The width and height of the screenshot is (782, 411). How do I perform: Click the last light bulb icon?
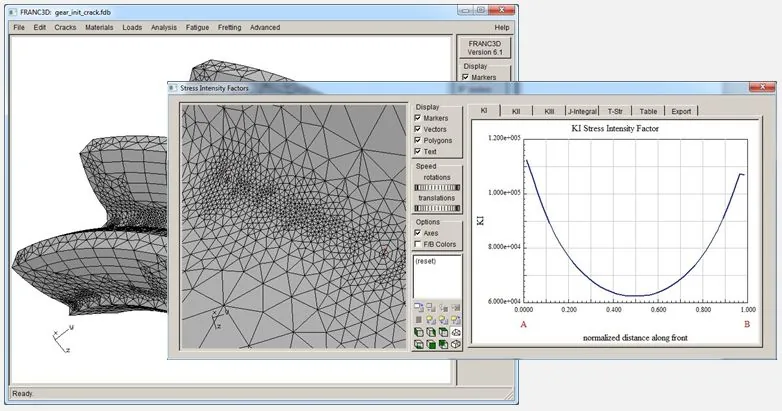456,319
